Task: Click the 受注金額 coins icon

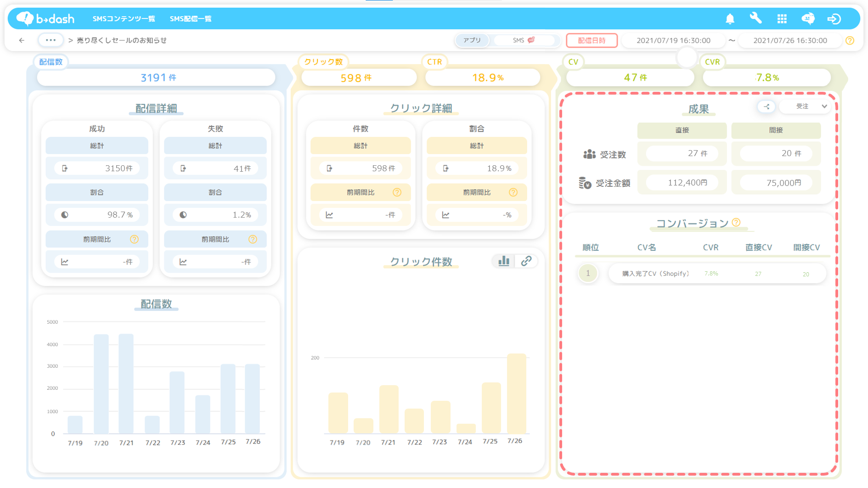Action: [585, 183]
